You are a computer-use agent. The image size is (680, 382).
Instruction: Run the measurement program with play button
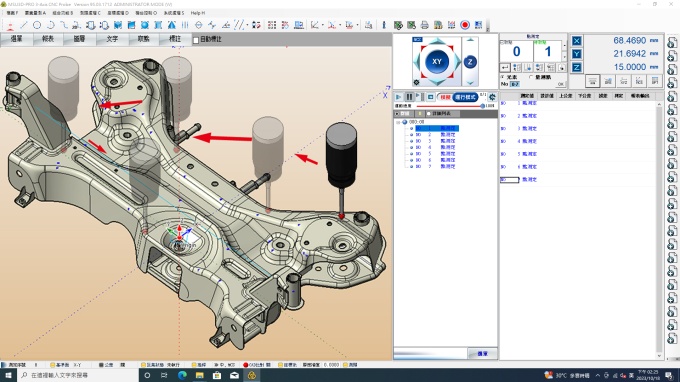[398, 97]
